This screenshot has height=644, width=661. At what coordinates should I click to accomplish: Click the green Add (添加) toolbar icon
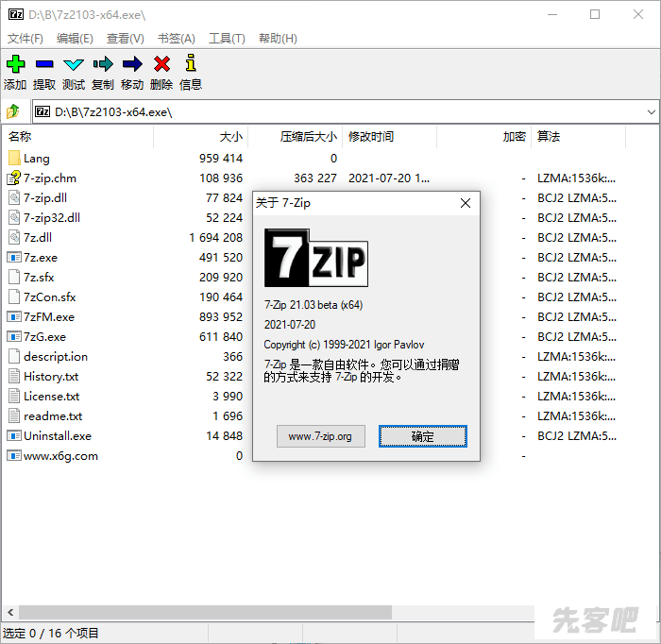(15, 64)
